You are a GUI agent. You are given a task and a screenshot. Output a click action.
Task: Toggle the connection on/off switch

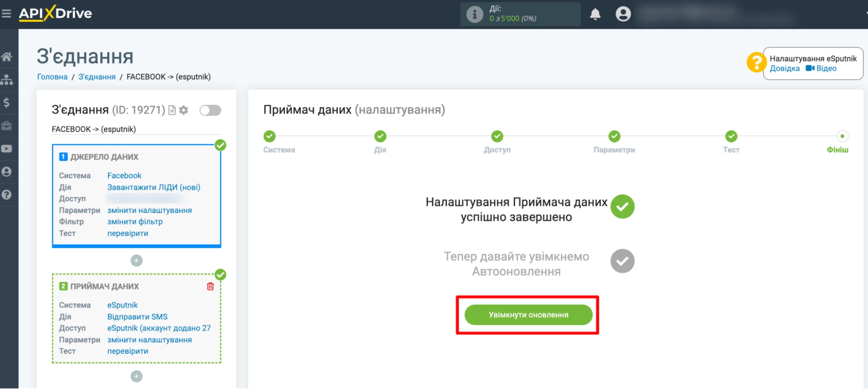[x=210, y=110]
